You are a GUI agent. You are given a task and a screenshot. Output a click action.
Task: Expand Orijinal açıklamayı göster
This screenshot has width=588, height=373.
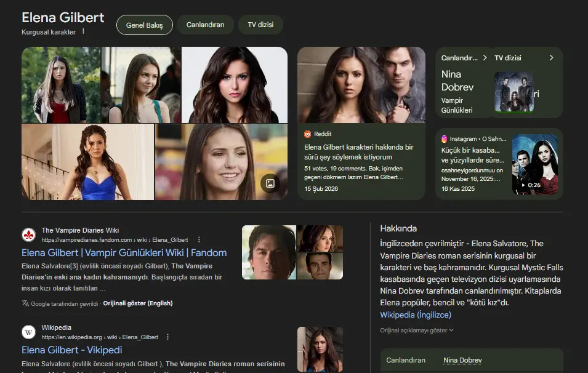click(x=417, y=331)
